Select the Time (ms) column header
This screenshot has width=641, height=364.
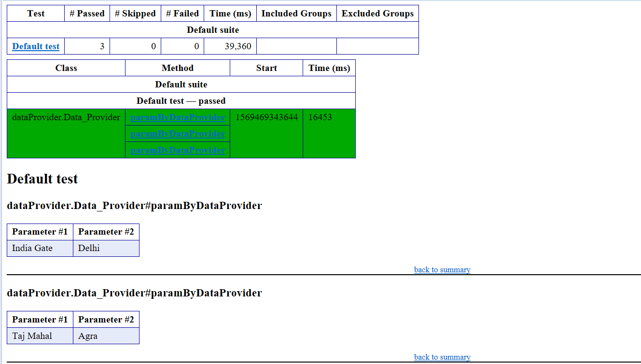pos(230,13)
